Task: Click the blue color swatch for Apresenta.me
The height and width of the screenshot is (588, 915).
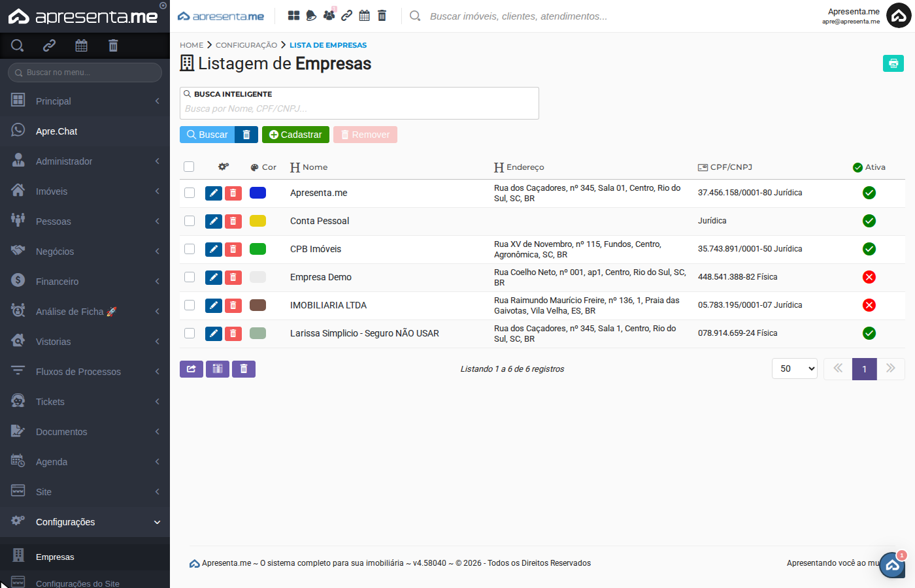Action: (x=258, y=193)
